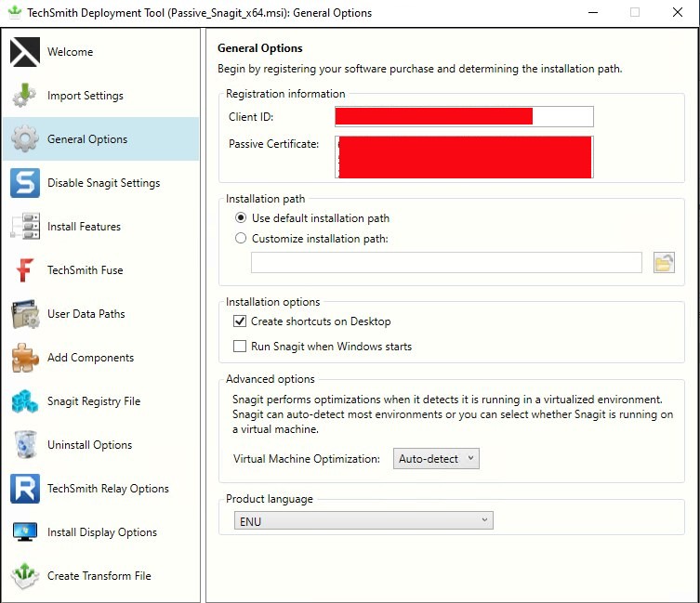Image resolution: width=700 pixels, height=603 pixels.
Task: Open the Virtual Machine Optimization dropdown
Action: click(x=436, y=458)
